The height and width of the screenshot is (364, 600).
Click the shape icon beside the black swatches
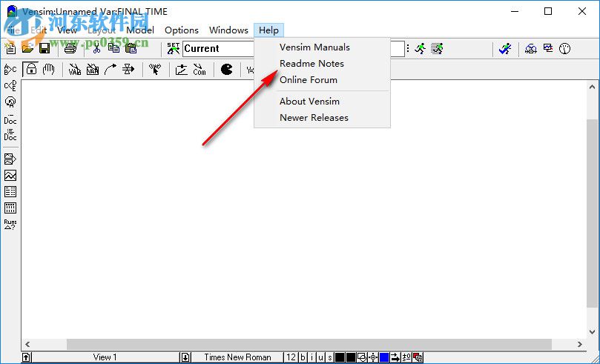pos(362,357)
